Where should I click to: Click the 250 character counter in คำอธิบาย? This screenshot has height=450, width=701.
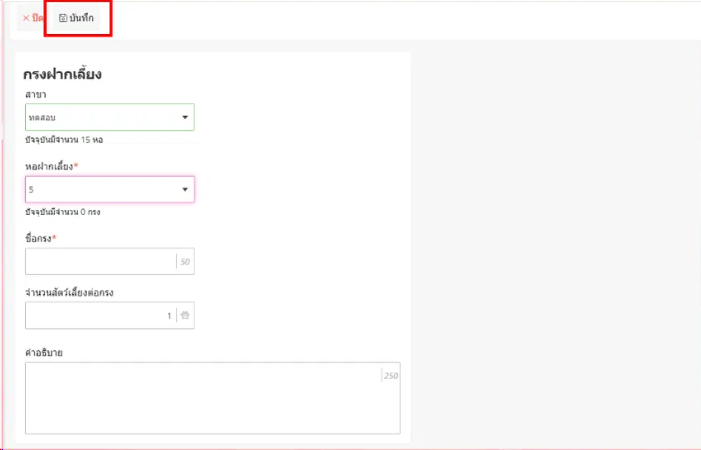[391, 376]
